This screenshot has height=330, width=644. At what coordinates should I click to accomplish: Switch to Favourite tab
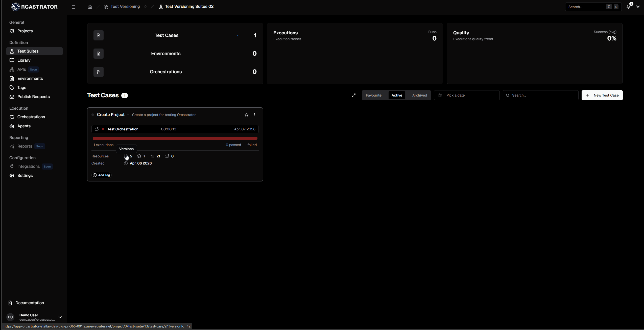pyautogui.click(x=373, y=95)
